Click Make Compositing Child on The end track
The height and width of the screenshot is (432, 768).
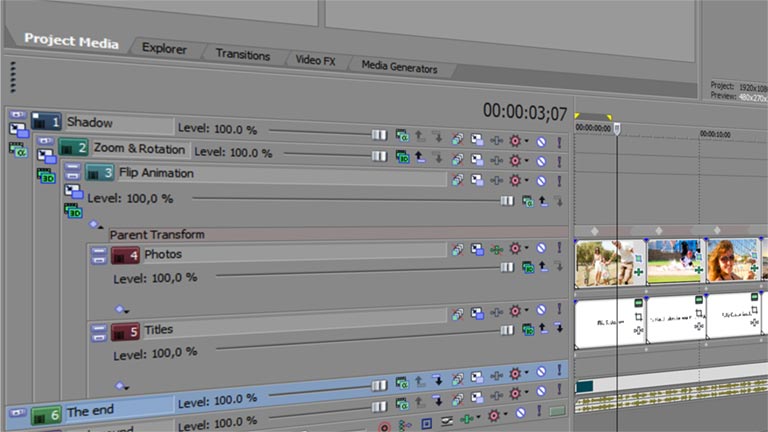(x=437, y=380)
